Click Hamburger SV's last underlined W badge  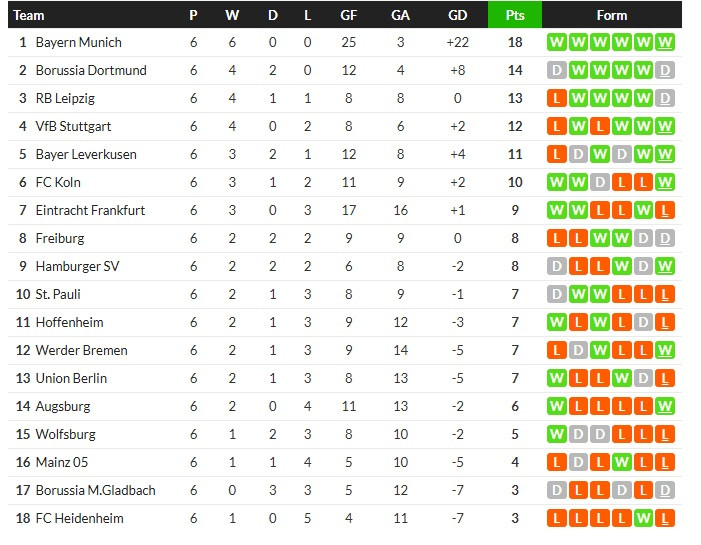pyautogui.click(x=665, y=266)
